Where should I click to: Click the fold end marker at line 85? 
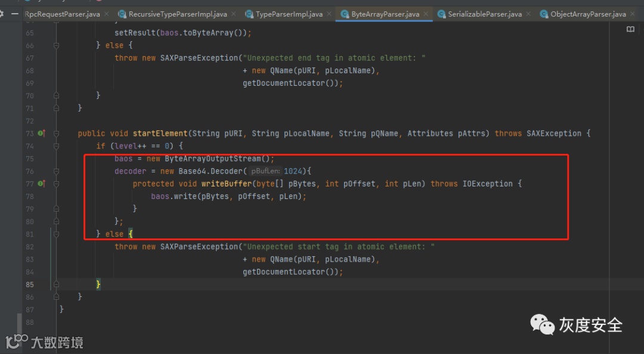point(56,284)
